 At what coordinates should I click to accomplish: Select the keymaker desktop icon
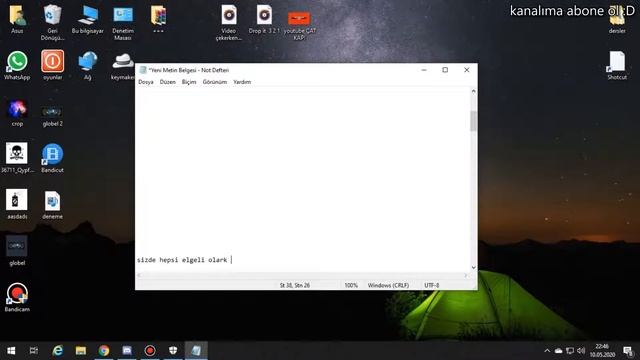pyautogui.click(x=122, y=65)
